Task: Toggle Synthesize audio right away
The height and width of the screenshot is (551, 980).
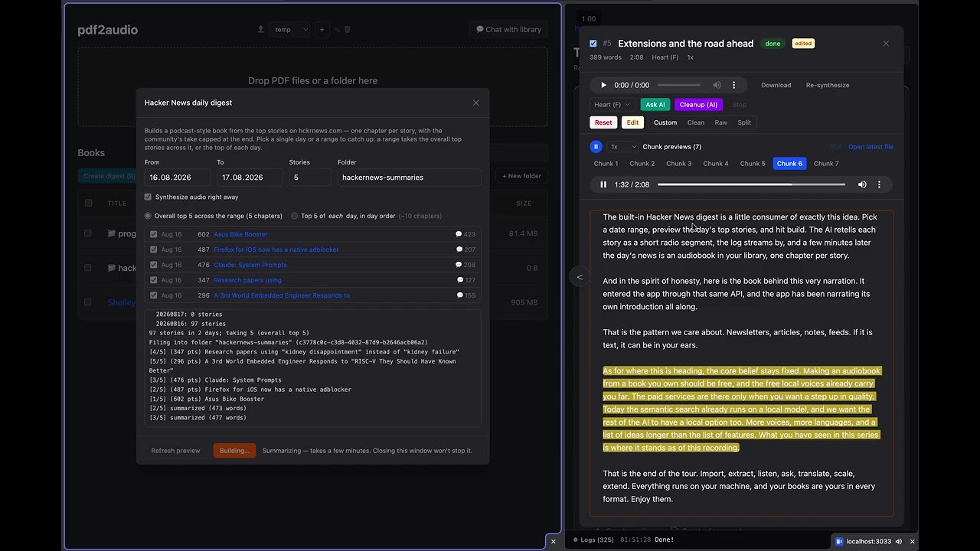Action: point(148,197)
